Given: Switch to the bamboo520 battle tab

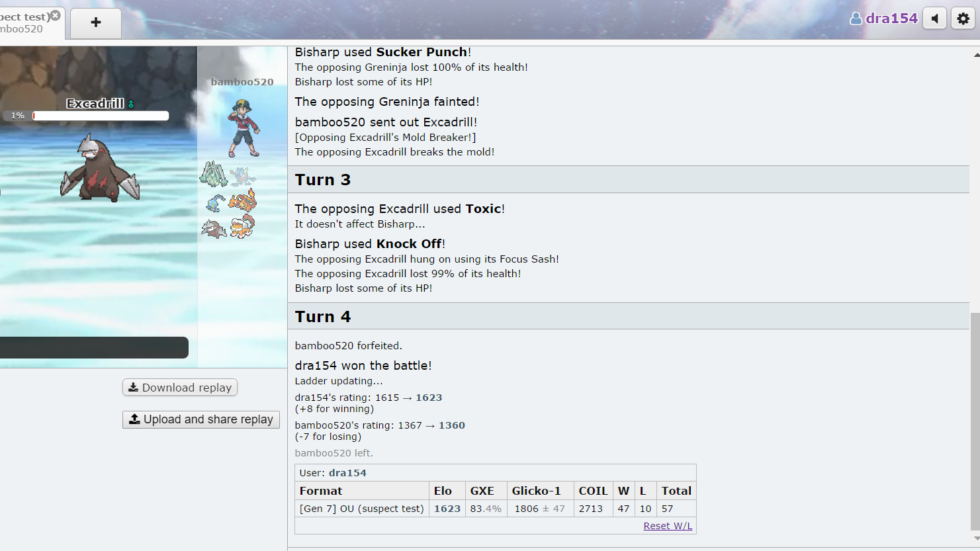Looking at the screenshot, I should coord(26,22).
